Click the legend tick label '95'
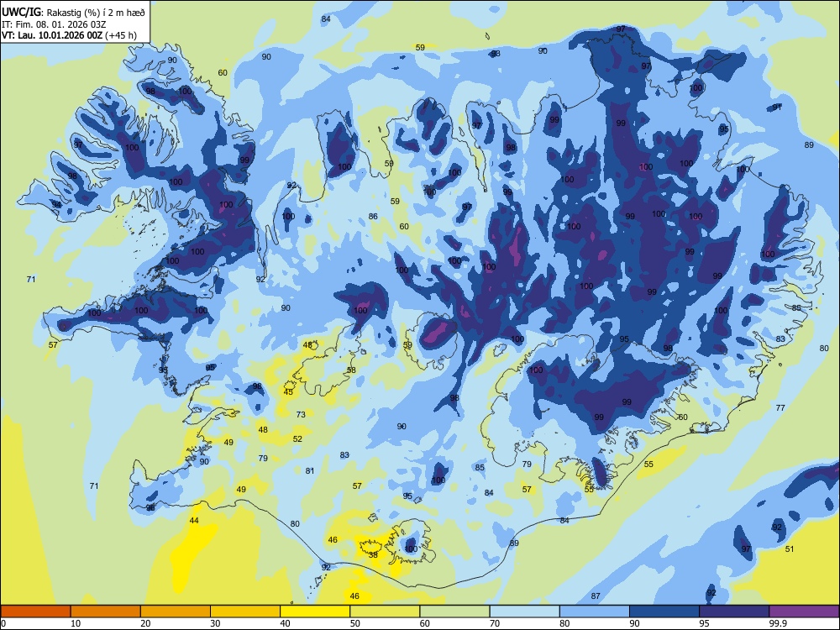 tap(703, 623)
